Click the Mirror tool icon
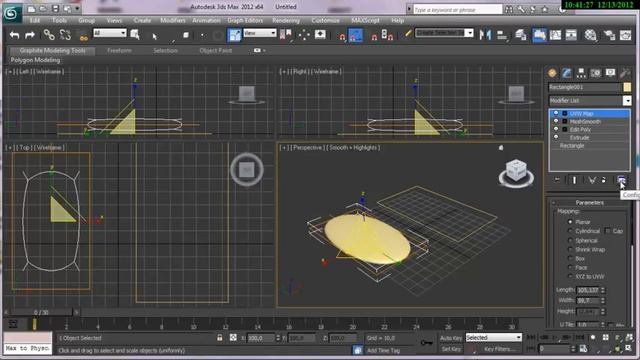The image size is (640, 360). (485, 35)
